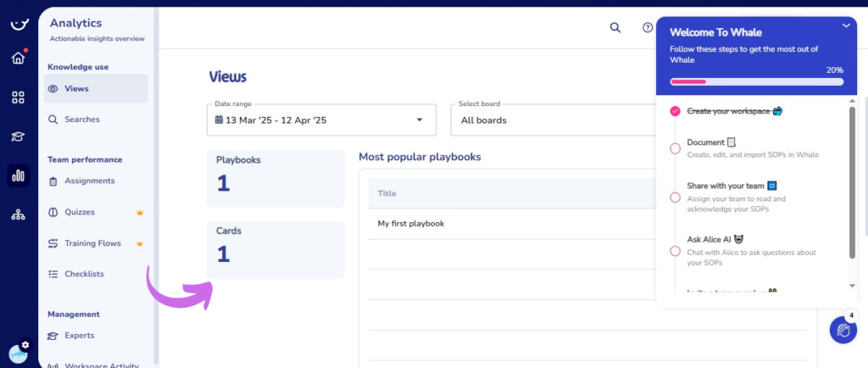Click the checklist icon beside Checklists
868x368 pixels.
(x=53, y=274)
